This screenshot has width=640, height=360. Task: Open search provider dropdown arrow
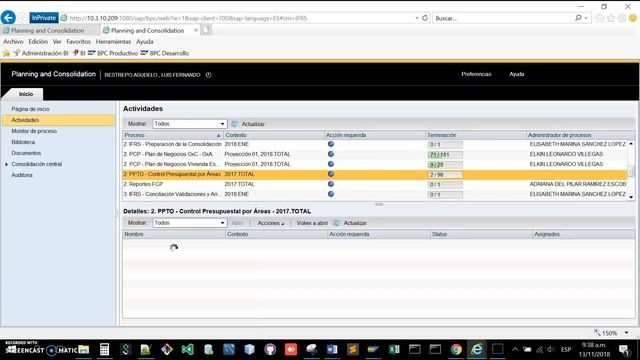(x=586, y=18)
